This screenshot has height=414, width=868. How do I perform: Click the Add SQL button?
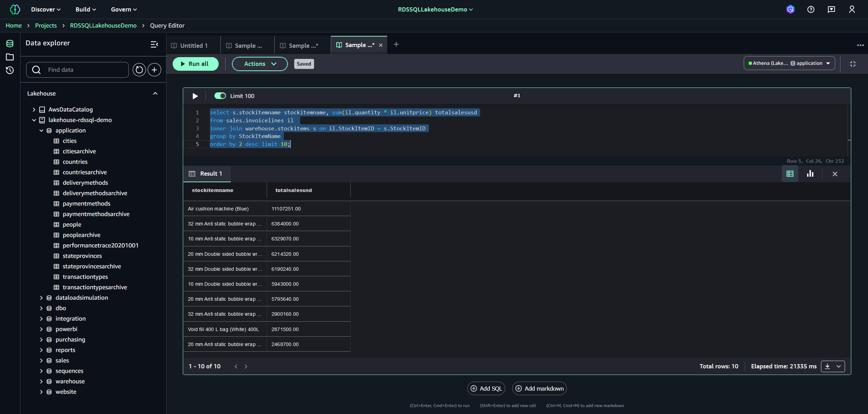pos(486,389)
